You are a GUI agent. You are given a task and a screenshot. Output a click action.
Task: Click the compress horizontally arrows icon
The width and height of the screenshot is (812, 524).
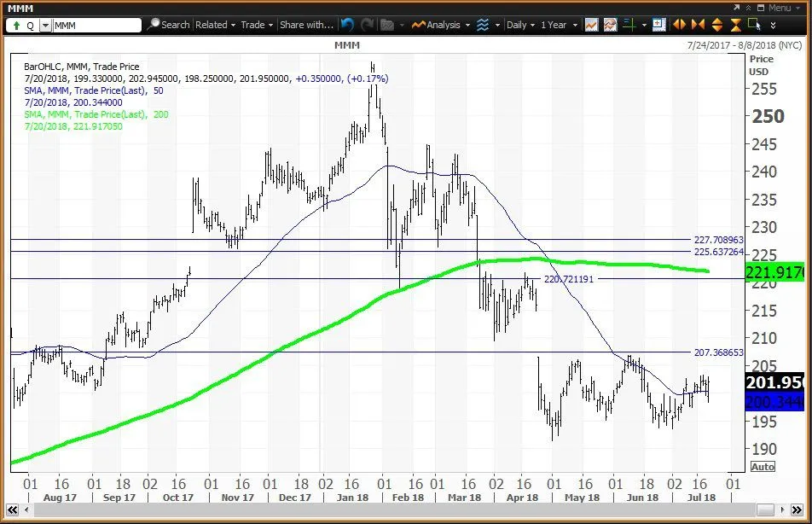(698, 25)
